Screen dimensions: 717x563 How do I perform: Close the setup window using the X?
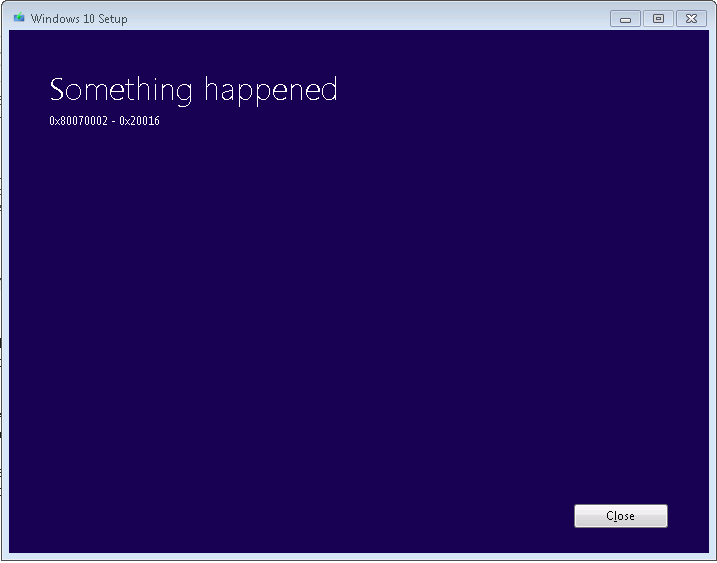point(691,19)
